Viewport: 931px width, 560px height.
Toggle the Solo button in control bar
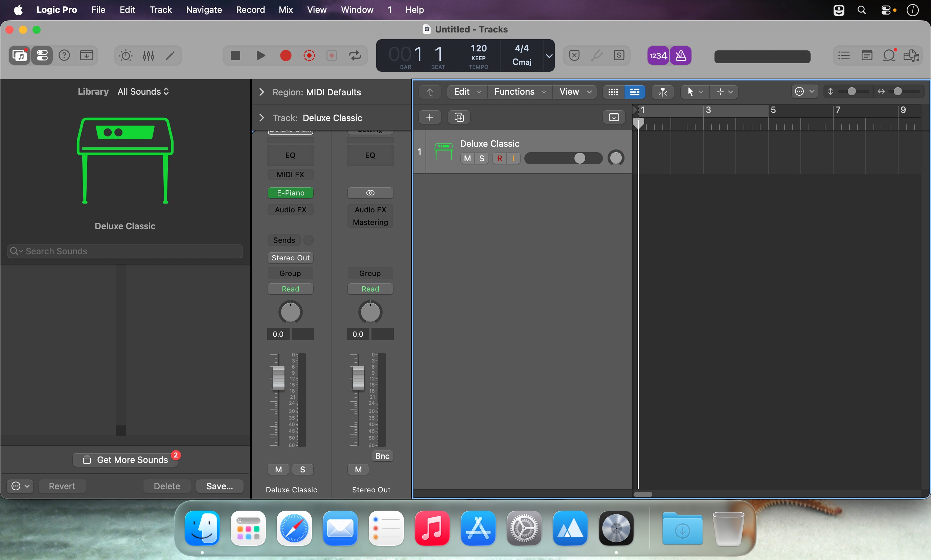619,56
